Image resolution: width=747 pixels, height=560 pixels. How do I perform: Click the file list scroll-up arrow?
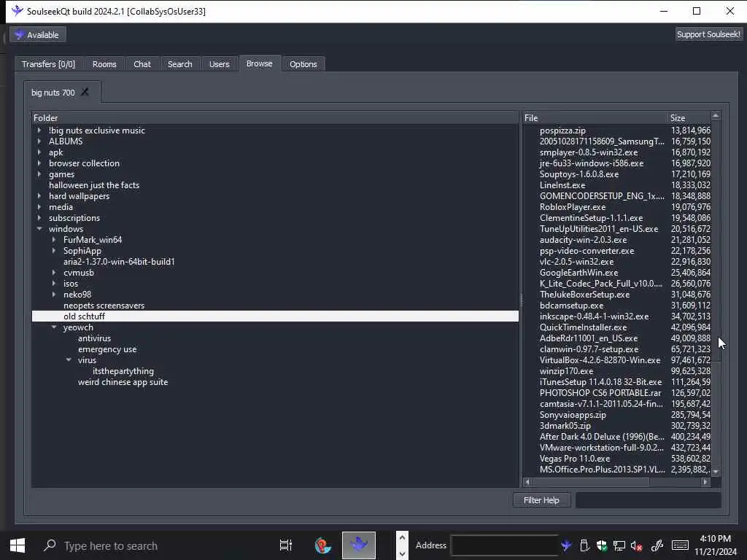(x=716, y=116)
